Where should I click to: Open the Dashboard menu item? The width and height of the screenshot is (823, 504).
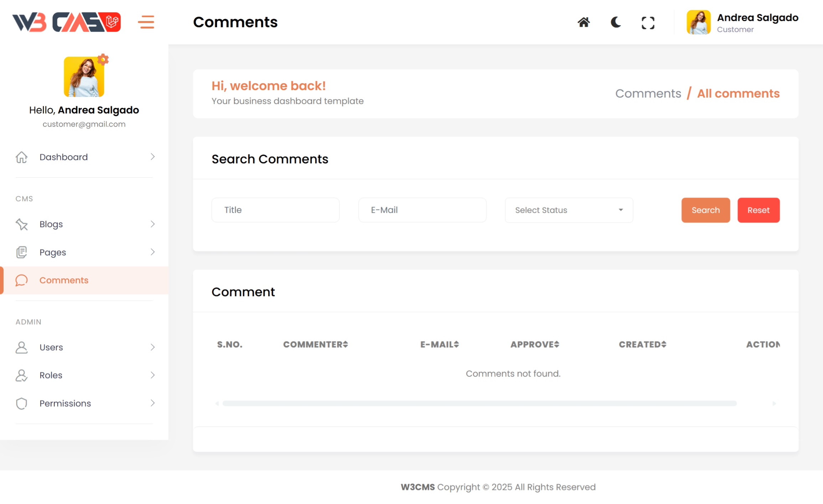63,157
